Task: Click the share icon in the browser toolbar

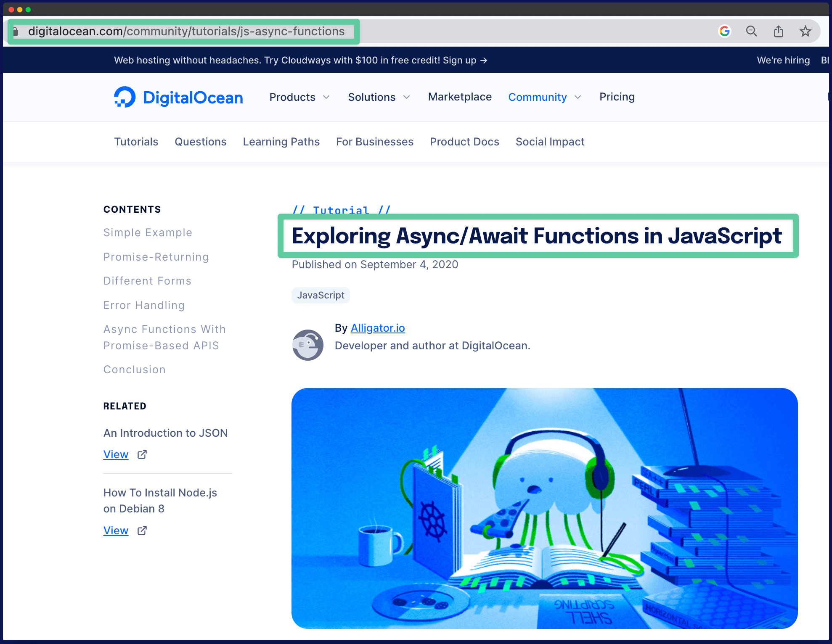Action: 779,31
